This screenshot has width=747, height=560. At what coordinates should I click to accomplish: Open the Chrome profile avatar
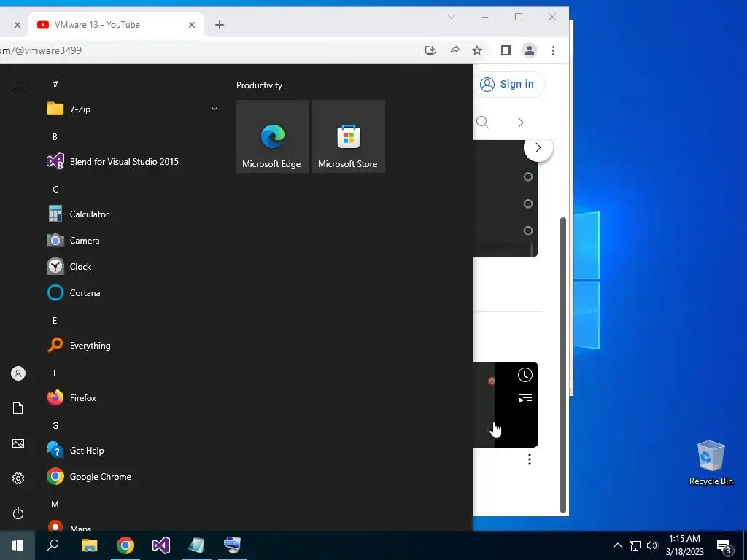[530, 50]
